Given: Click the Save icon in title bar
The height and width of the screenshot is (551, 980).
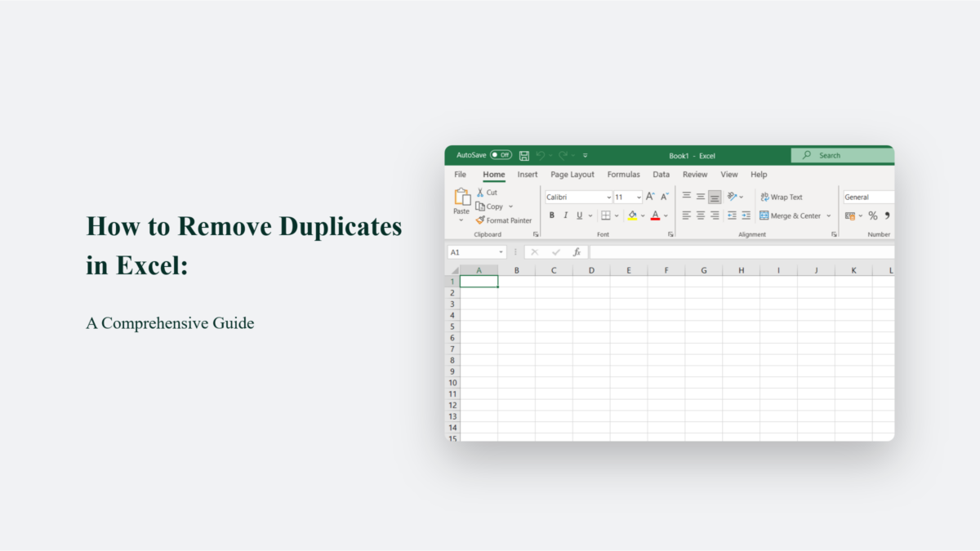Looking at the screenshot, I should pyautogui.click(x=524, y=155).
